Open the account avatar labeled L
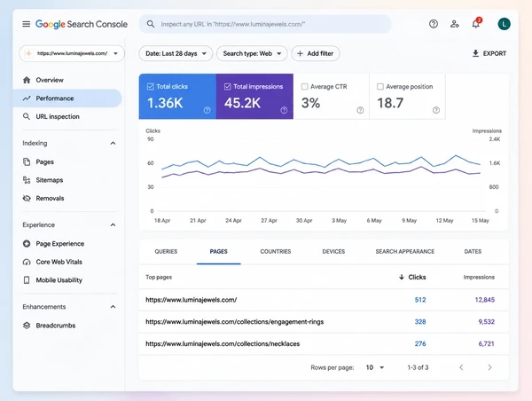Screen dimensions: 532x401 [504, 24]
